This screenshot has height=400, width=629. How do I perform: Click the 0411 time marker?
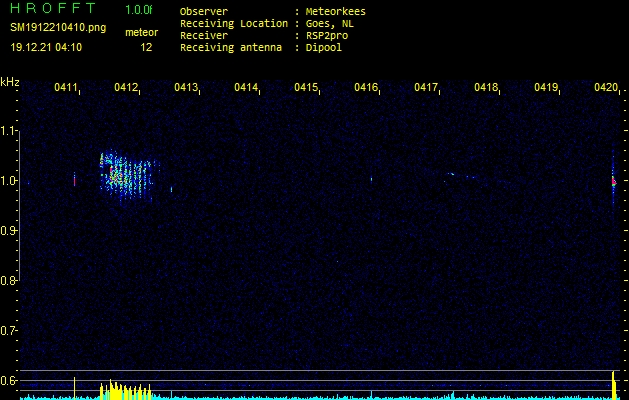[x=66, y=87]
